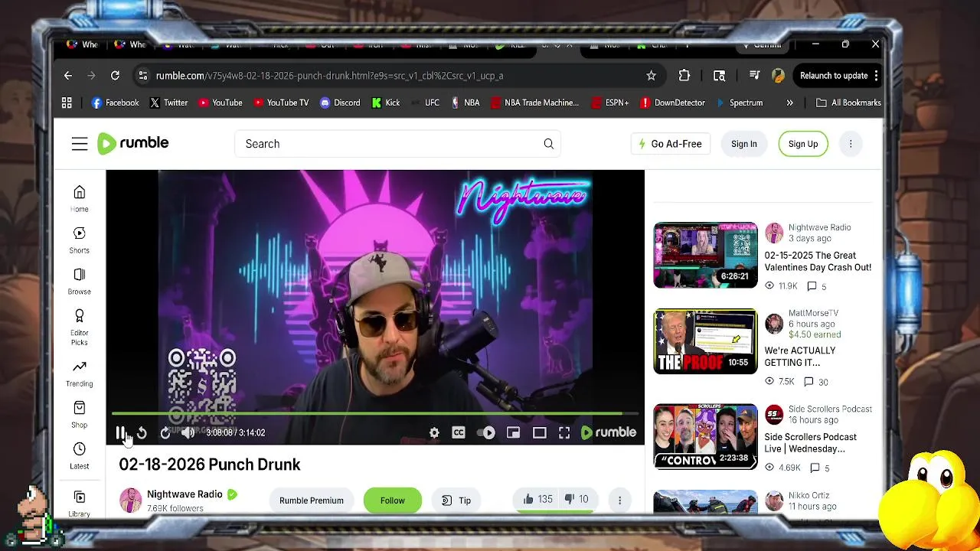The width and height of the screenshot is (980, 551).
Task: Open the player settings gear
Action: [x=434, y=433]
